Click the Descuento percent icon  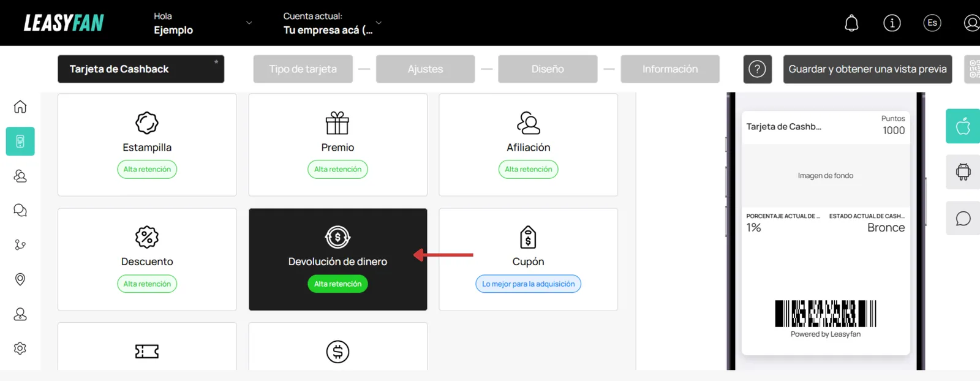147,237
